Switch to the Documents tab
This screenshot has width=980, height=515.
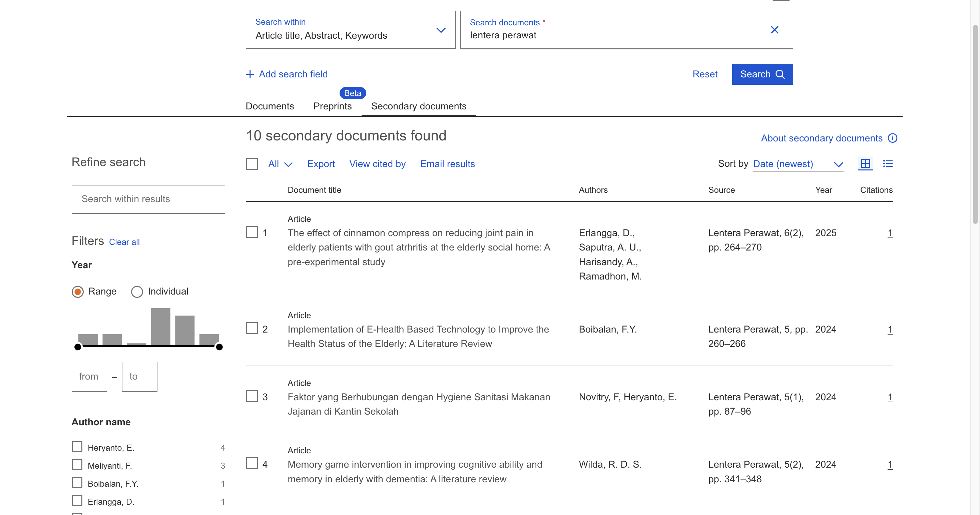[270, 106]
